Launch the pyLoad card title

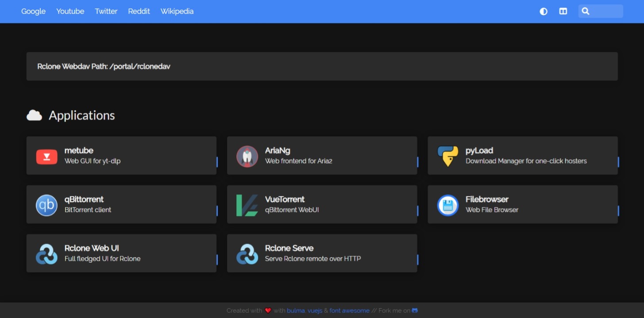coord(479,150)
